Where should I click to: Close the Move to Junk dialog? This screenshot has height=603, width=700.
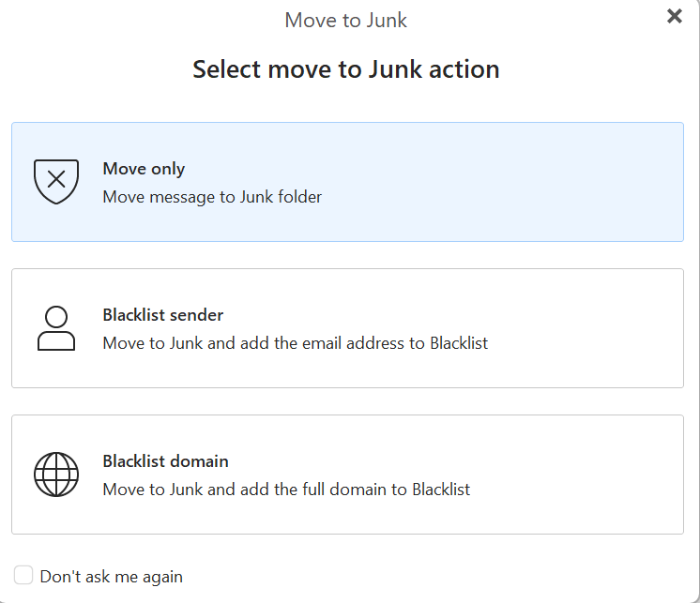[674, 16]
